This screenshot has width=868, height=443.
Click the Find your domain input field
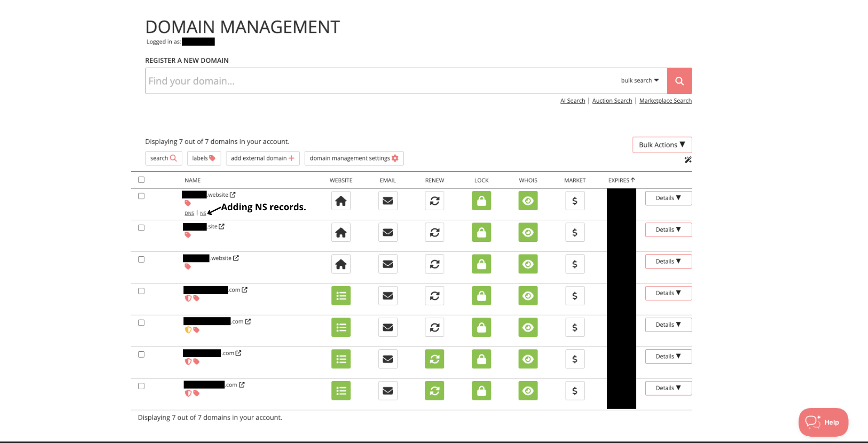[380, 81]
